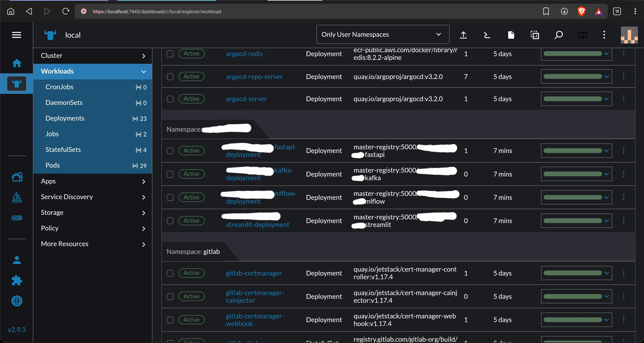644x343 pixels.
Task: Open row actions for argocd-server
Action: pos(624,99)
